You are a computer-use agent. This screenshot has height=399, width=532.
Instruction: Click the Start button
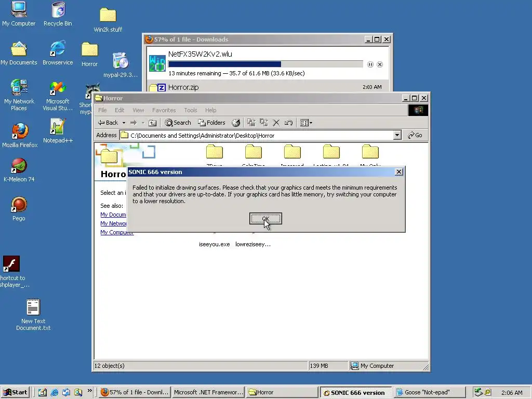(x=15, y=392)
